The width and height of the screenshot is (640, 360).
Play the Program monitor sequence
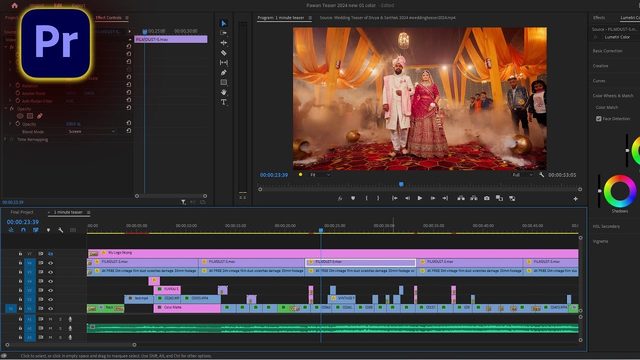420,198
